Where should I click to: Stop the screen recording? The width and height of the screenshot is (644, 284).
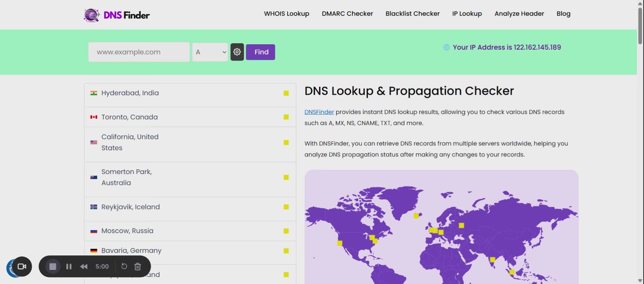tap(53, 266)
